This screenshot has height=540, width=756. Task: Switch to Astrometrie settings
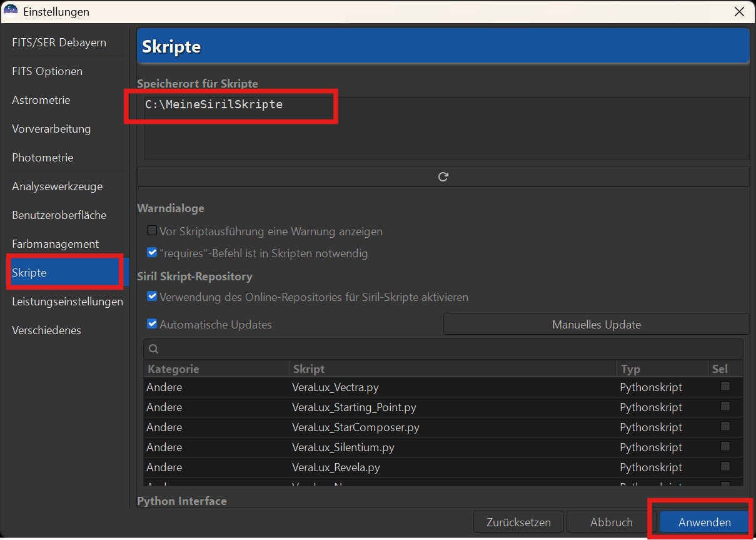click(41, 100)
